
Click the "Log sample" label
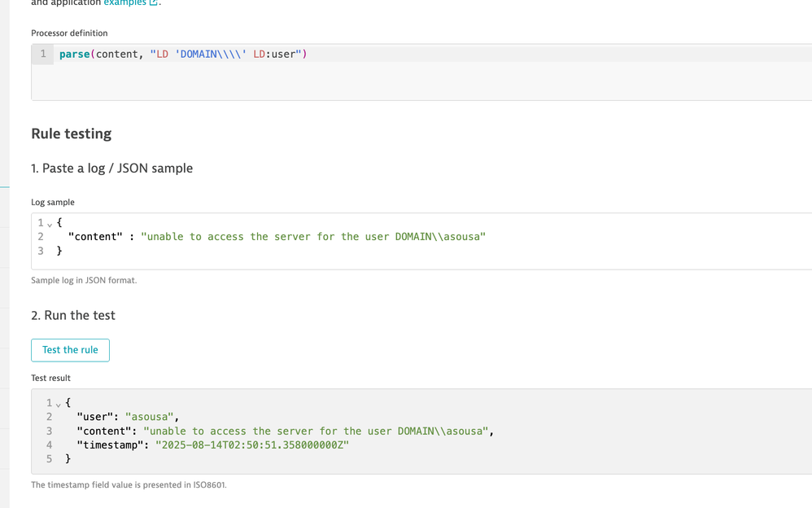point(53,202)
